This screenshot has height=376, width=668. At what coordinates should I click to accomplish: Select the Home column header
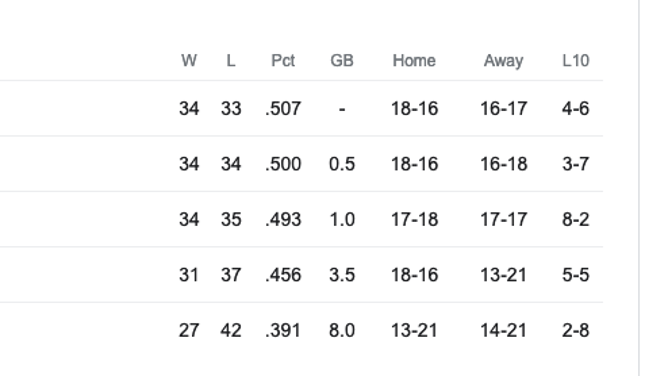pyautogui.click(x=414, y=60)
